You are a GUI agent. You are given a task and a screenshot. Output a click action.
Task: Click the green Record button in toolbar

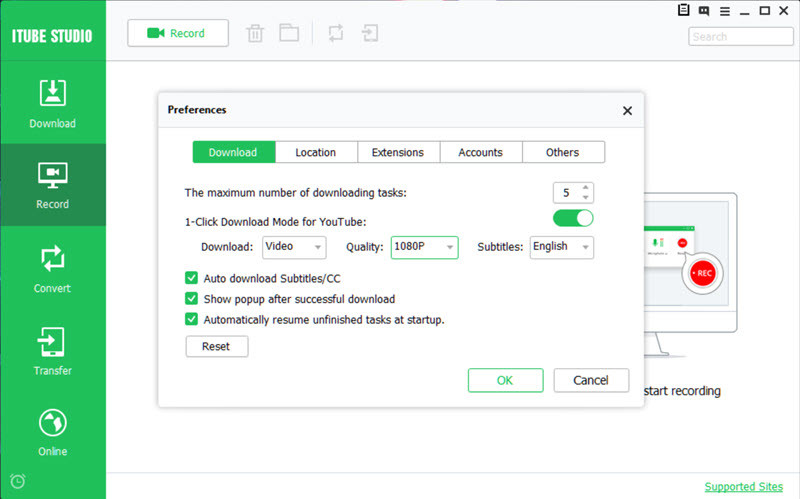(178, 33)
